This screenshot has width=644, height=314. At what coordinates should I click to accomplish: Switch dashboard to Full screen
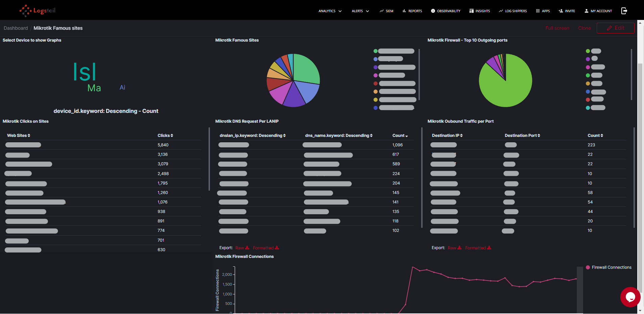click(x=557, y=28)
